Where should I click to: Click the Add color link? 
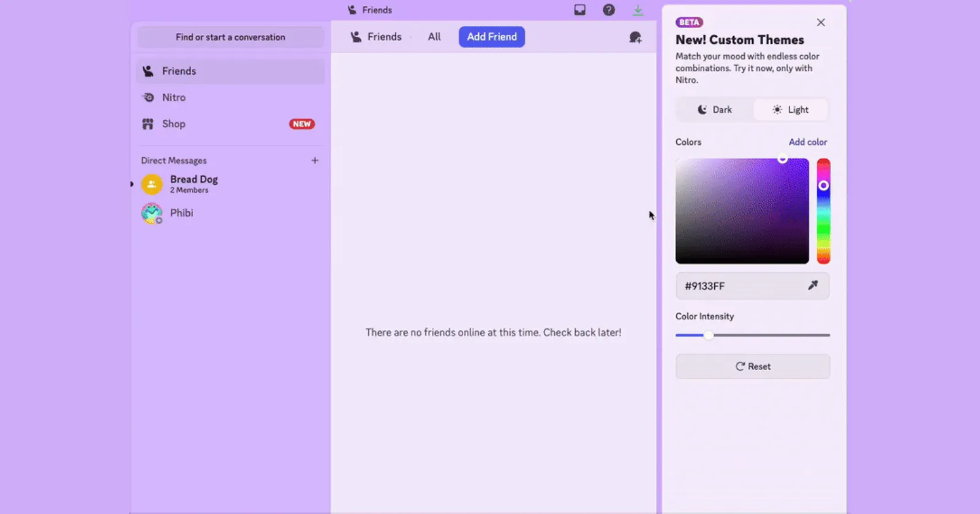[x=808, y=142]
